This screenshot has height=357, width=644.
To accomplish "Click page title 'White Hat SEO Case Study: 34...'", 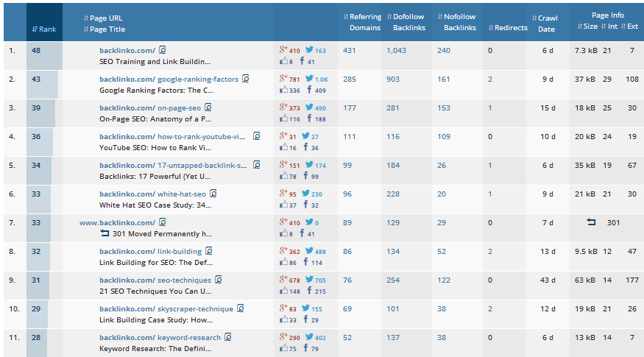I will pos(155,205).
